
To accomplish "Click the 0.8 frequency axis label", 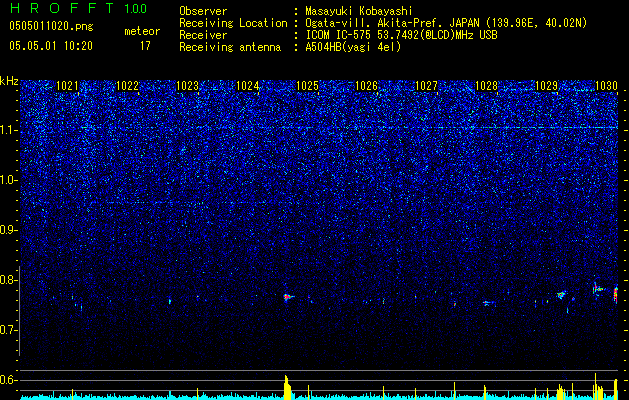I will 8,280.
